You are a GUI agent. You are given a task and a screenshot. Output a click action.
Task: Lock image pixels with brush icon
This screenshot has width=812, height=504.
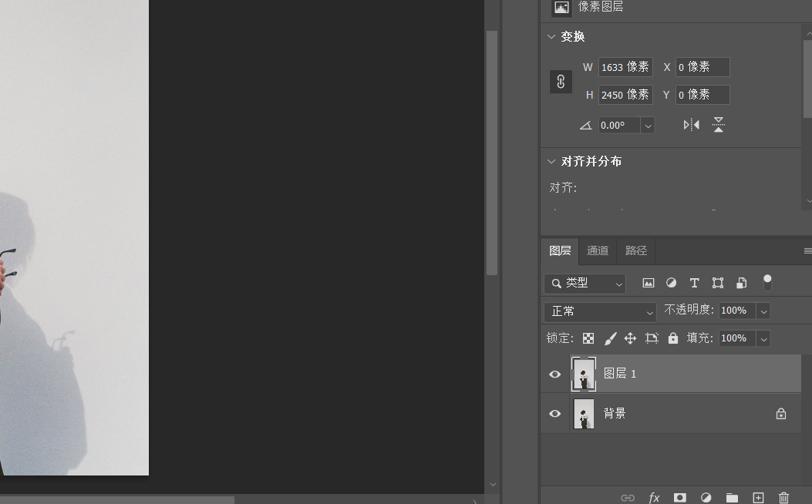pos(611,338)
